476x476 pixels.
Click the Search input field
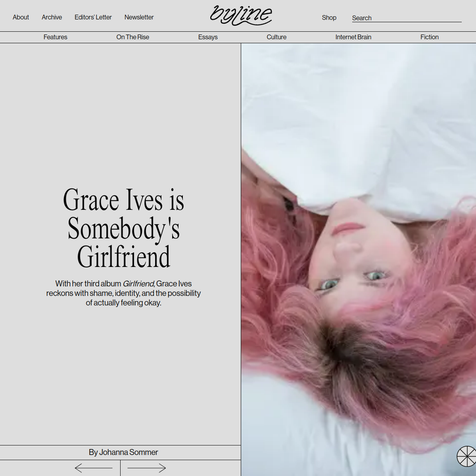407,18
